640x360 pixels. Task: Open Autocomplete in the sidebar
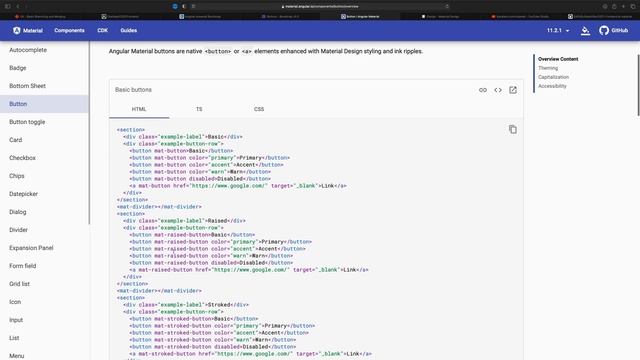pos(44,50)
